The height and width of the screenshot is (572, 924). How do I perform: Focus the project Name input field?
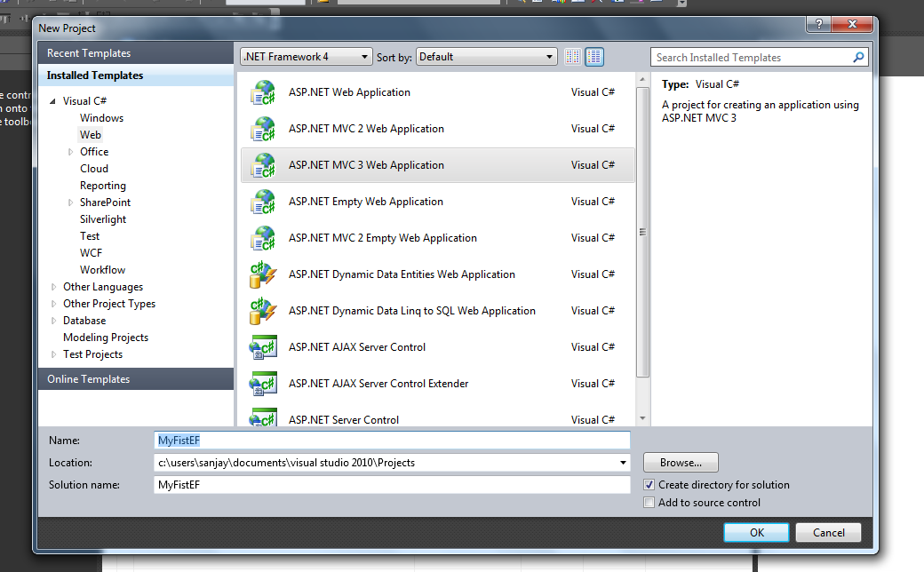pyautogui.click(x=392, y=440)
